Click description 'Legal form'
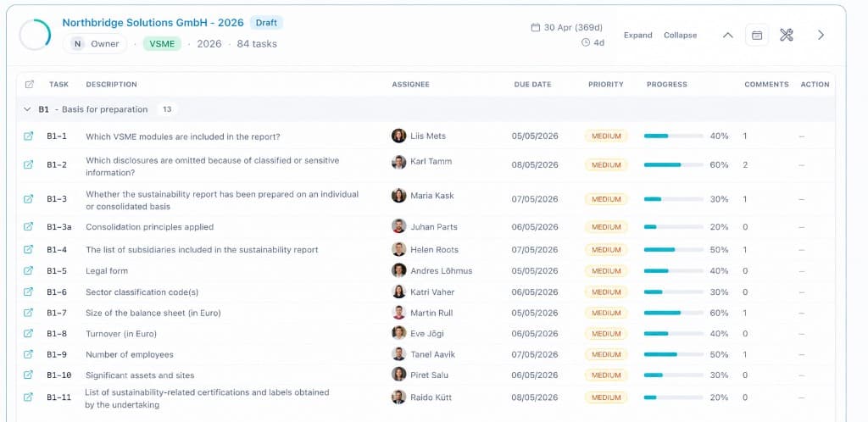The image size is (868, 422). pyautogui.click(x=106, y=271)
